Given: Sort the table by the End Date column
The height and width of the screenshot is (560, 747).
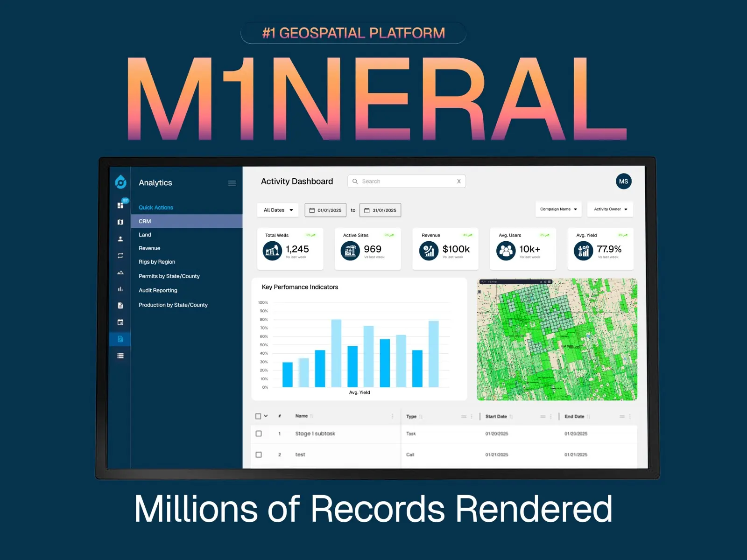Looking at the screenshot, I should [x=589, y=417].
